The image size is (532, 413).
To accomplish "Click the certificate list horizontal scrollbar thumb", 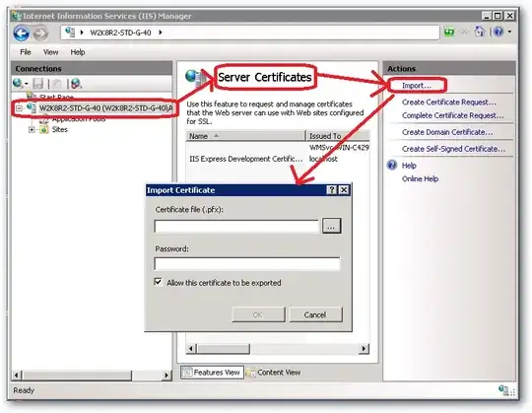I will [x=224, y=349].
